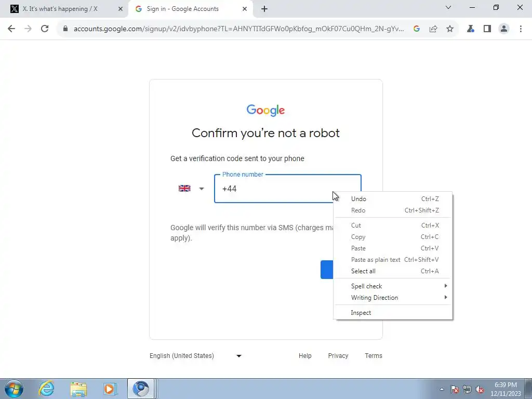Open a new tab with the plus button

[x=264, y=9]
